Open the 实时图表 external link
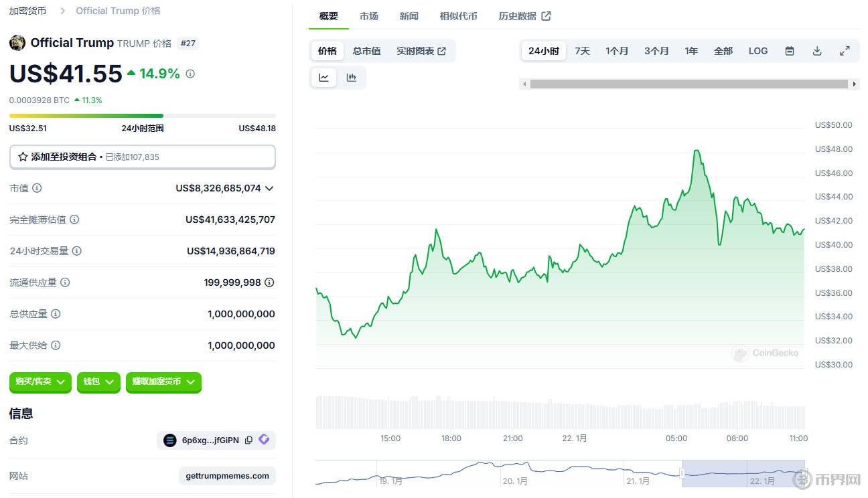This screenshot has width=868, height=498. point(421,51)
